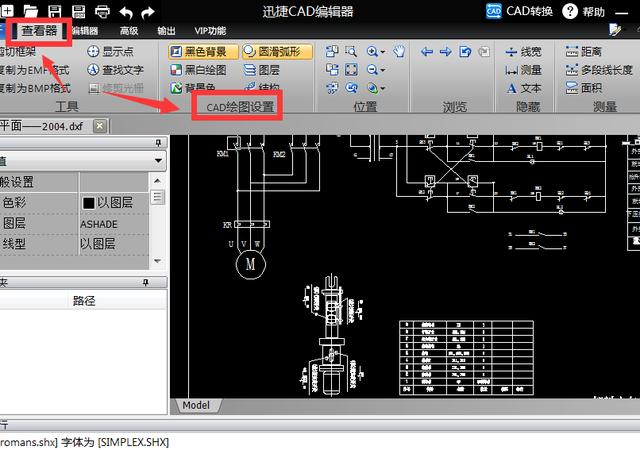Viewport: 640px width, 450px height.
Task: Click the ASHADE layer value
Action: click(99, 224)
